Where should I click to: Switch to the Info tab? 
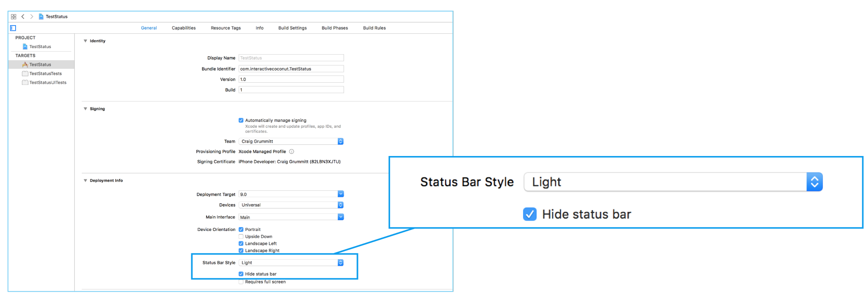pyautogui.click(x=260, y=28)
